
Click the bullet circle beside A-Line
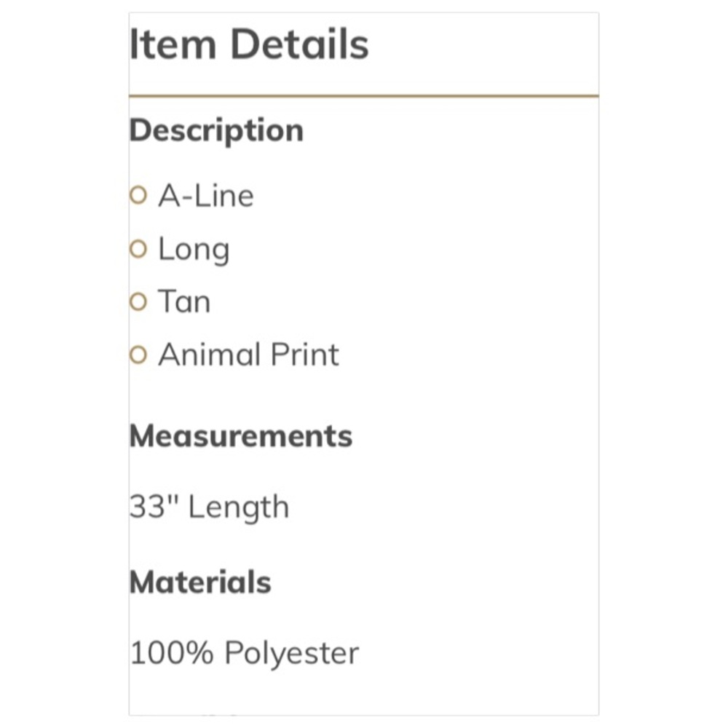pos(138,195)
